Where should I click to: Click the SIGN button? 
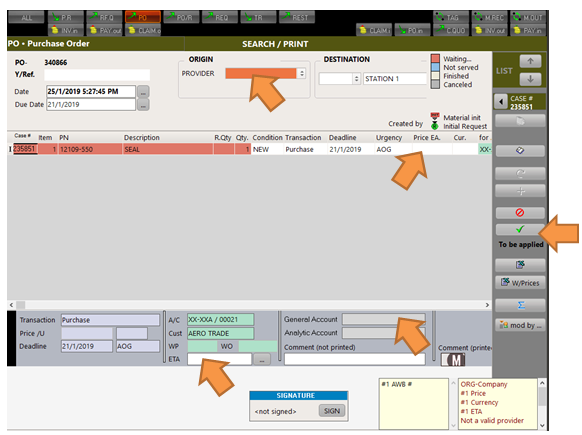pos(331,411)
